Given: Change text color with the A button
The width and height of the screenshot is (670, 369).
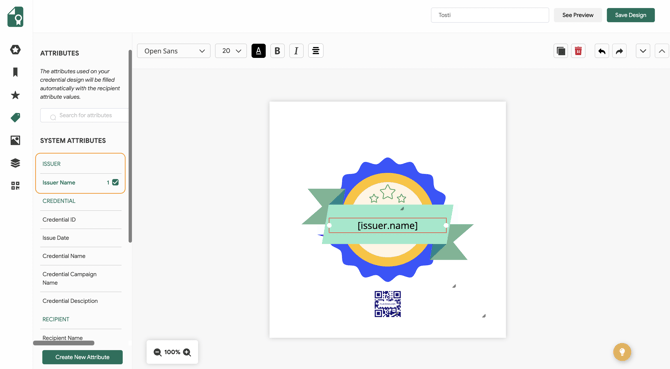Looking at the screenshot, I should tap(259, 51).
